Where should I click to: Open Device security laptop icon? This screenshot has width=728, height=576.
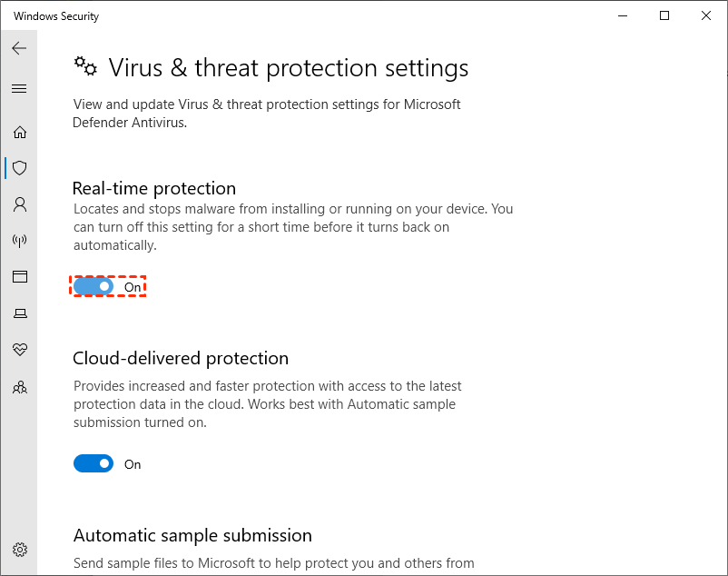(19, 313)
